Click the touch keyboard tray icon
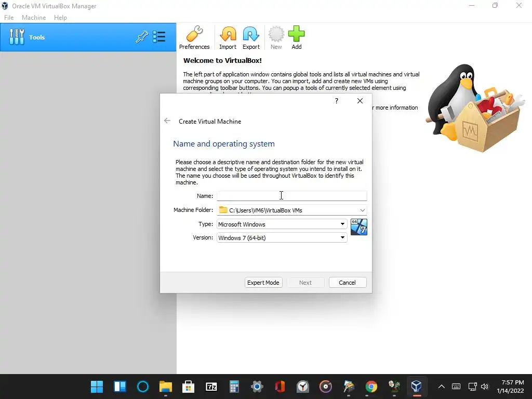The image size is (532, 399). [x=456, y=387]
